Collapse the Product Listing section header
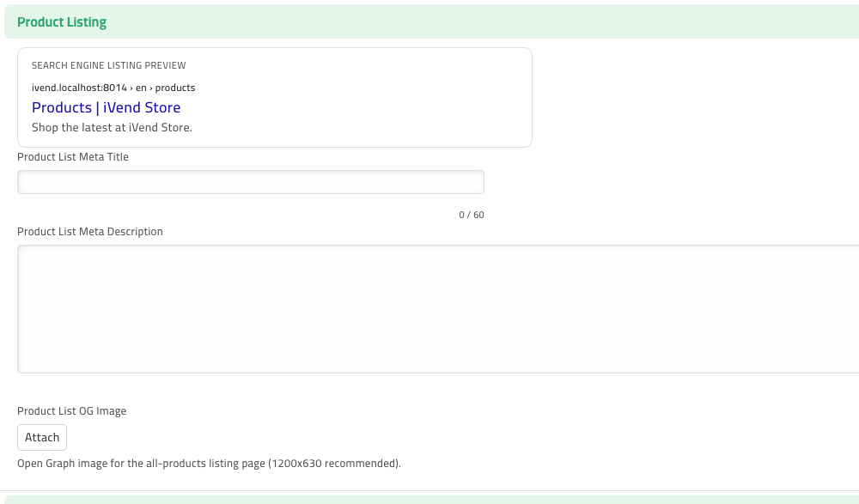Screen dimensions: 859x504 [432, 22]
